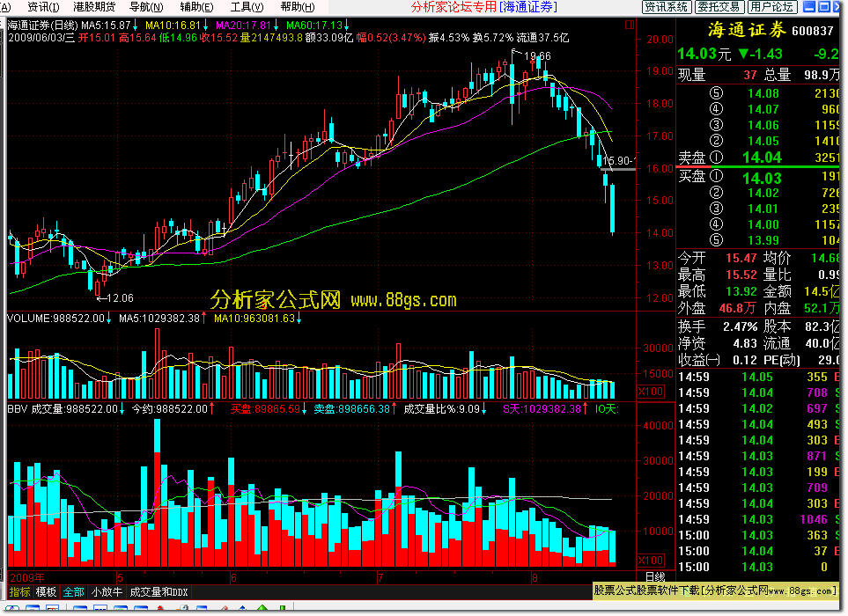Click the month 6 timeline marker

(233, 577)
